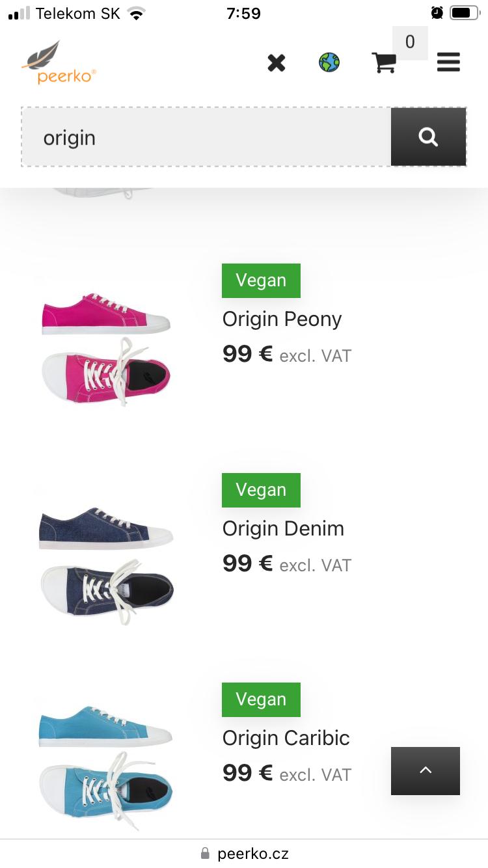Screen dimensions: 488x868
Task: Open the hamburger menu
Action: point(448,62)
